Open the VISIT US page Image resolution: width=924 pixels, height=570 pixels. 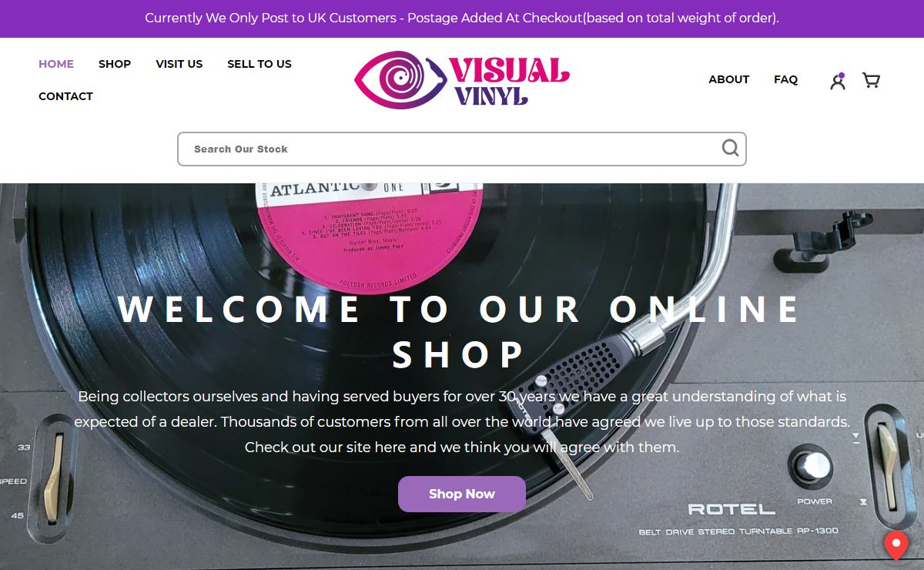[x=179, y=64]
